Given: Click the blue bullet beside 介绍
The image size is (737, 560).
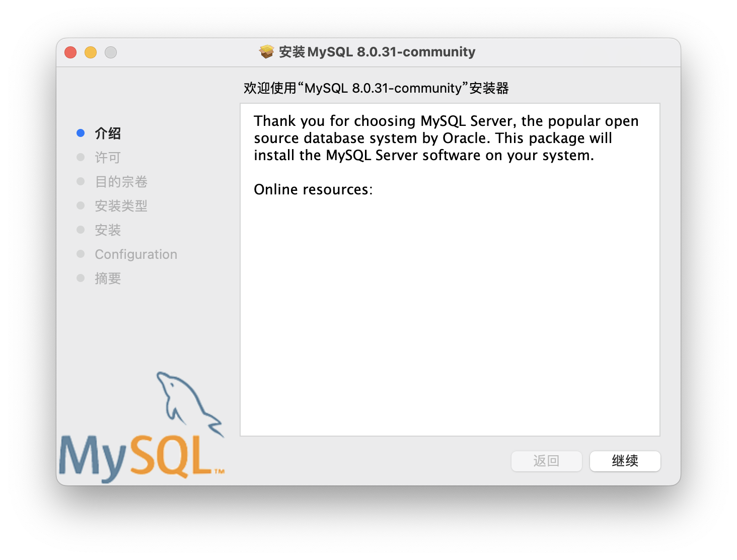Looking at the screenshot, I should 81,133.
